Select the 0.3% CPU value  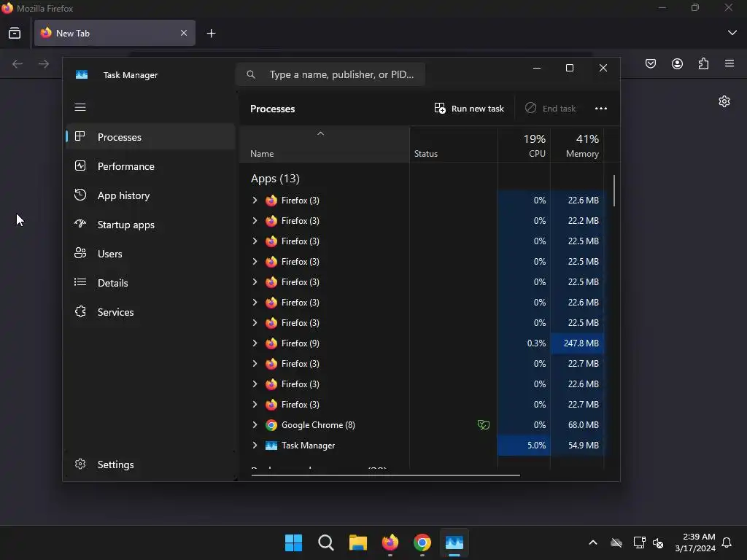536,343
